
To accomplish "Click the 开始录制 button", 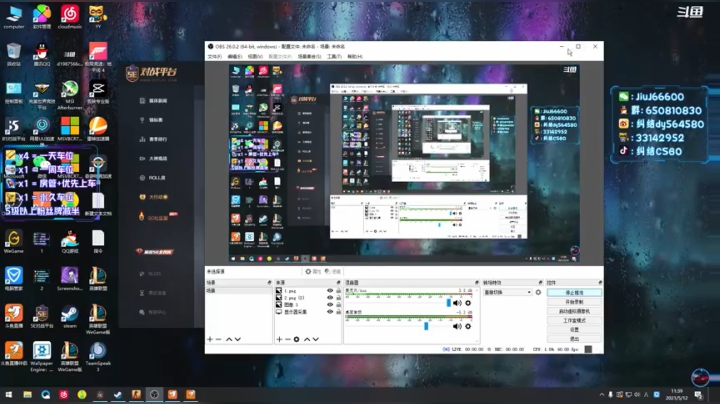I will point(574,302).
